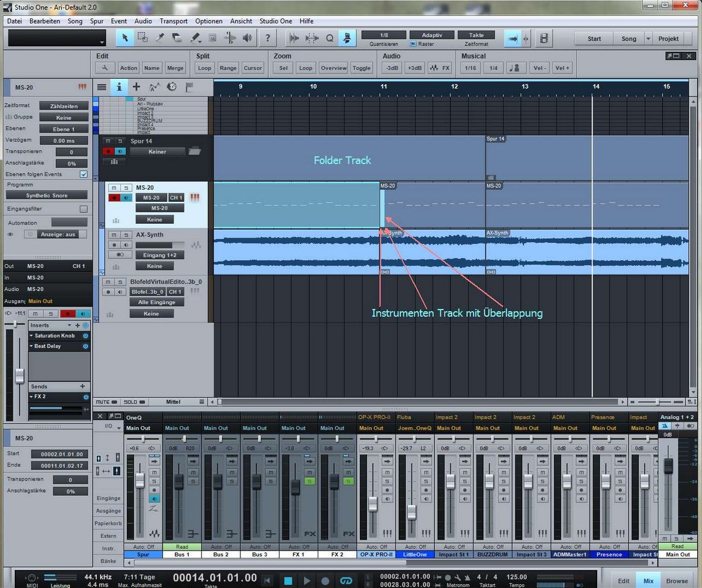Toggle Ebenen folgen Events checkbox

click(84, 174)
